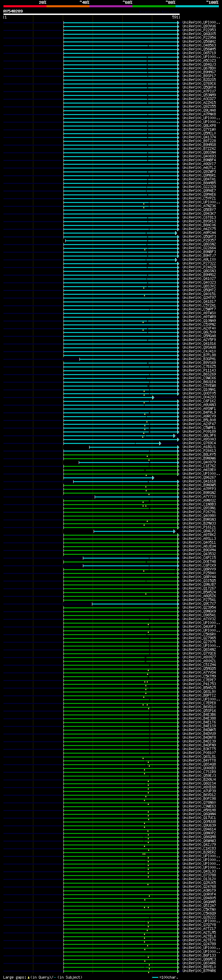Open the UniRef100_P22953 hit label
The height and width of the screenshot is (980, 222).
pyautogui.click(x=199, y=30)
